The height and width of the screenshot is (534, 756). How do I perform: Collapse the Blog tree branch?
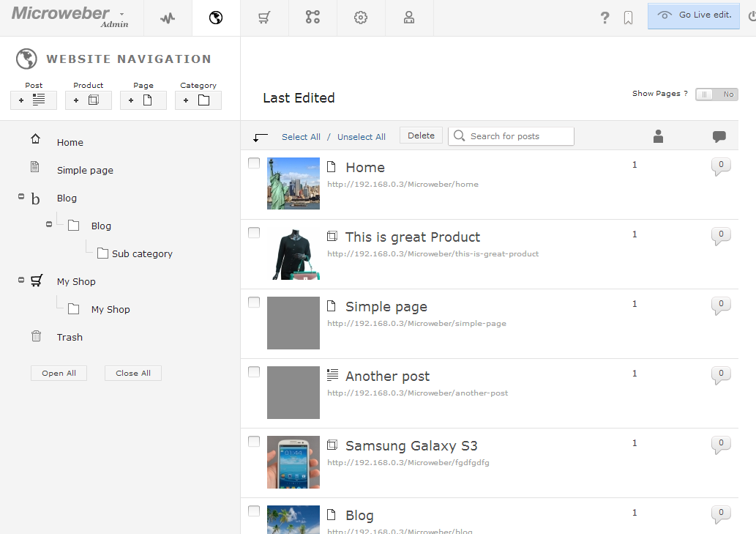(20, 196)
